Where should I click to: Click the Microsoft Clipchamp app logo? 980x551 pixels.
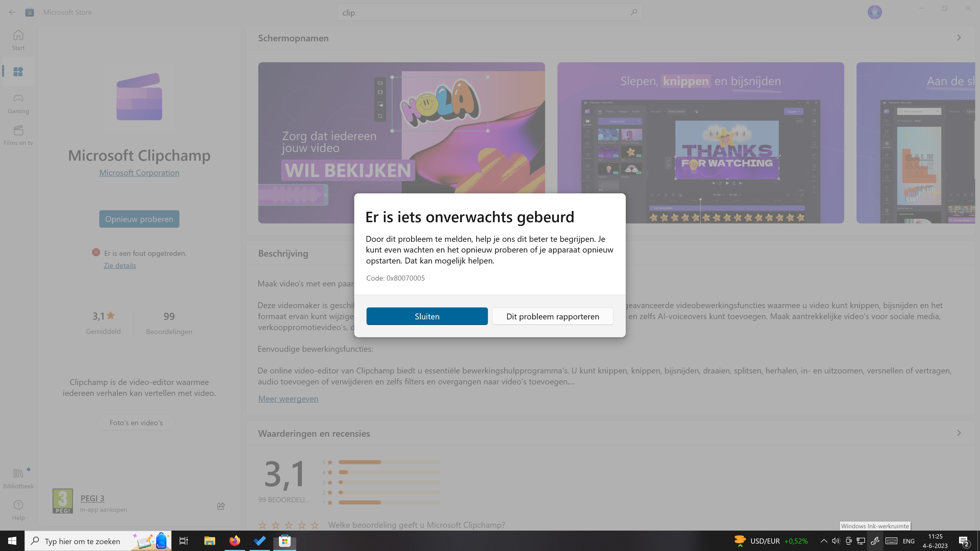(x=139, y=97)
